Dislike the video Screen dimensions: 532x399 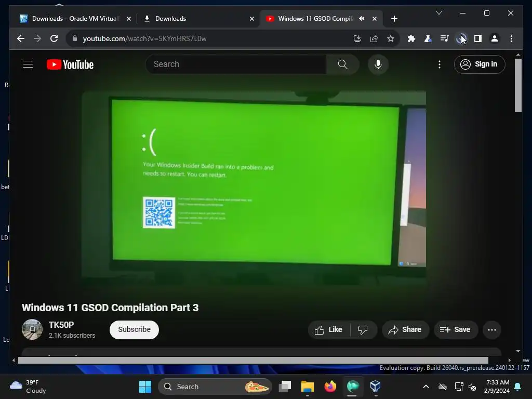pos(363,330)
